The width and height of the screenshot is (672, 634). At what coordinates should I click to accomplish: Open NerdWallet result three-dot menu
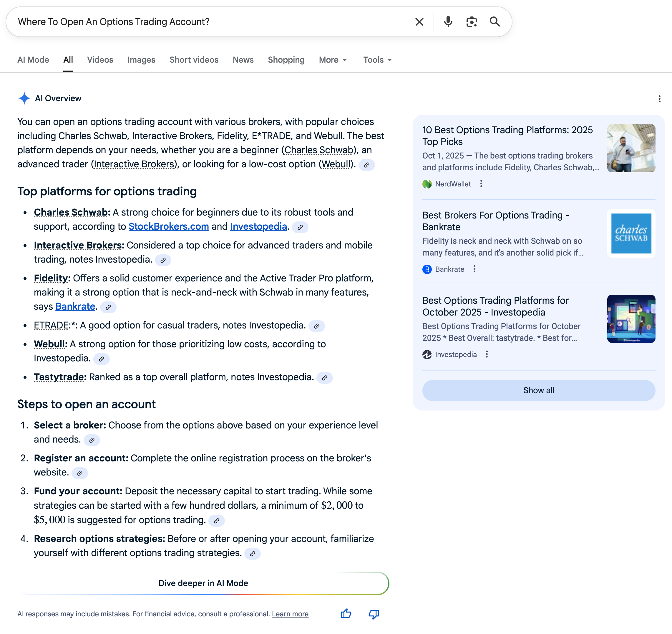click(x=481, y=184)
